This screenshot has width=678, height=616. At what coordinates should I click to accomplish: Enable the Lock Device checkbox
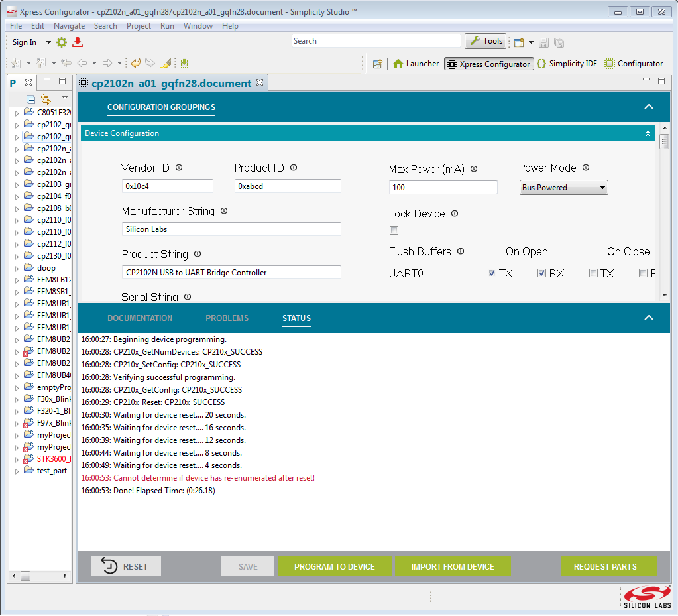pos(394,230)
